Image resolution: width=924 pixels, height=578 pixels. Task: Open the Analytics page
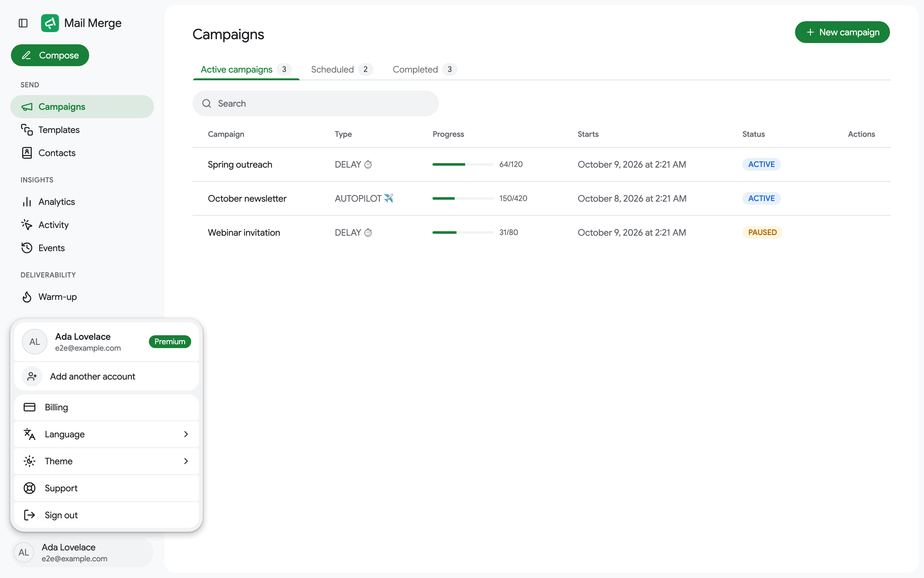point(82,202)
